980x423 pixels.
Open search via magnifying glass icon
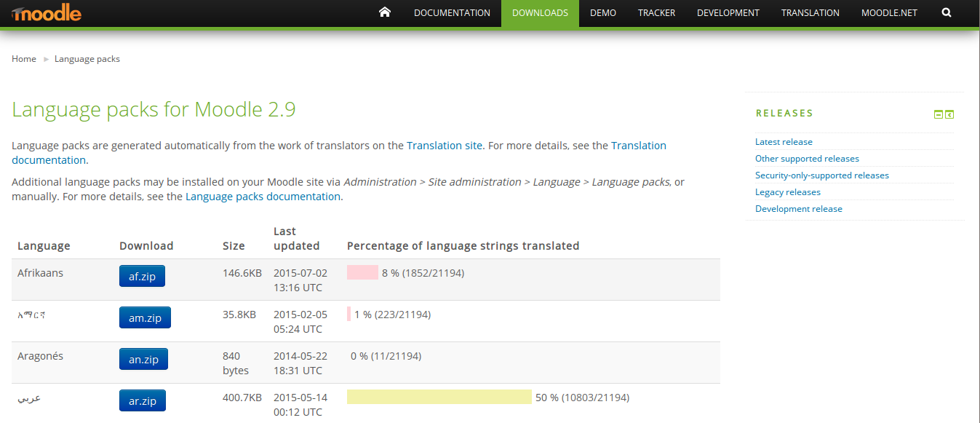[x=946, y=12]
